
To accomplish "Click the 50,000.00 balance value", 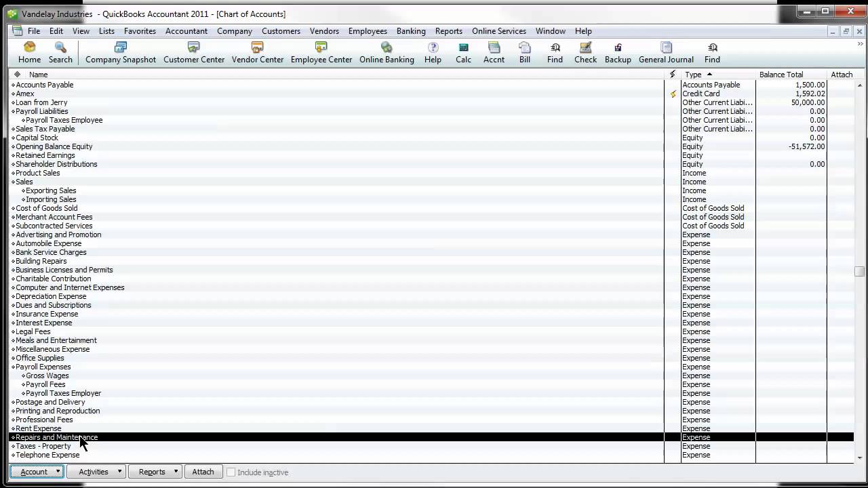I will [x=808, y=102].
